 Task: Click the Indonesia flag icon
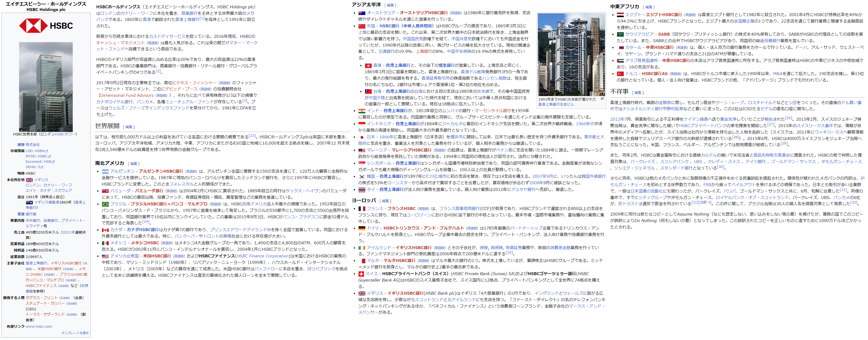point(362,124)
